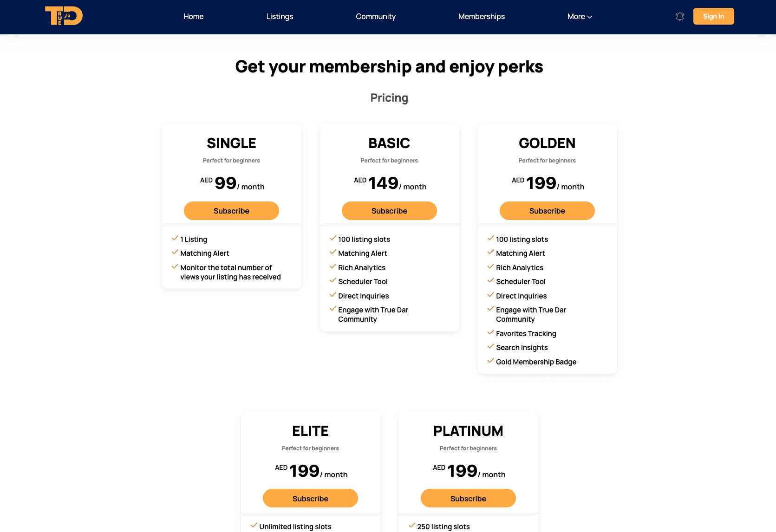Click checkmark beside 1 Listing feature
This screenshot has width=776, height=532.
click(175, 239)
